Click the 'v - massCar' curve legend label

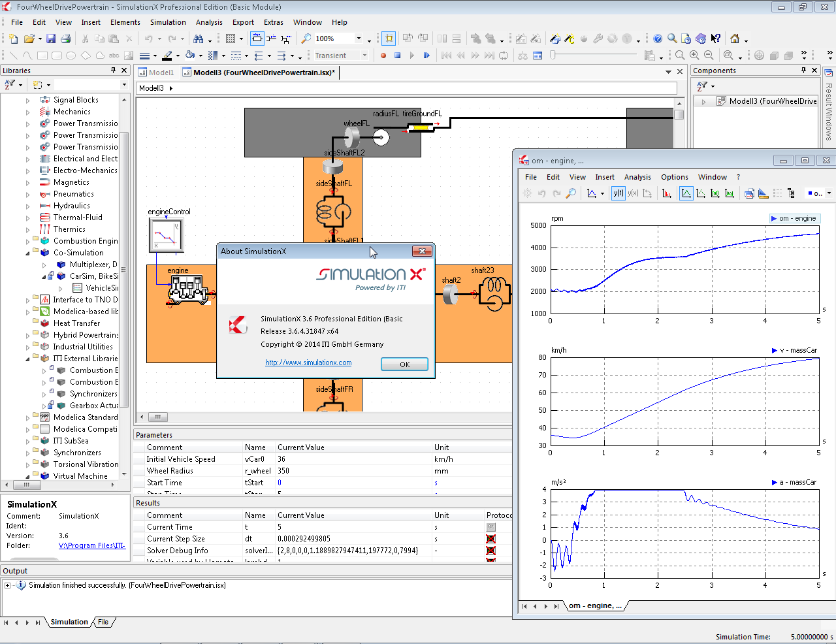(794, 350)
